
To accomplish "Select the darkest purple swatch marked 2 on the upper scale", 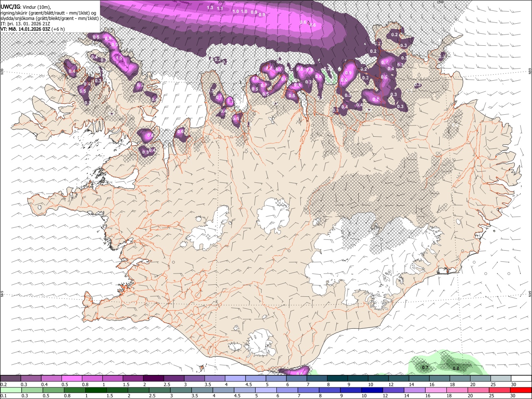I will tap(153, 379).
